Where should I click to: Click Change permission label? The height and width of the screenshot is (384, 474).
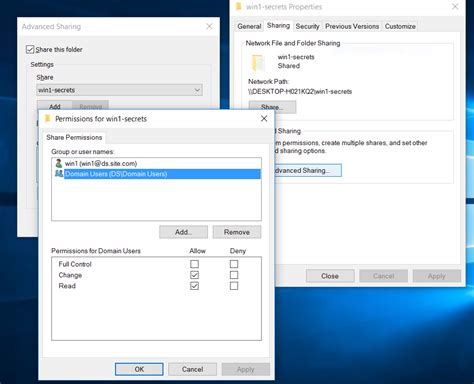tap(70, 275)
